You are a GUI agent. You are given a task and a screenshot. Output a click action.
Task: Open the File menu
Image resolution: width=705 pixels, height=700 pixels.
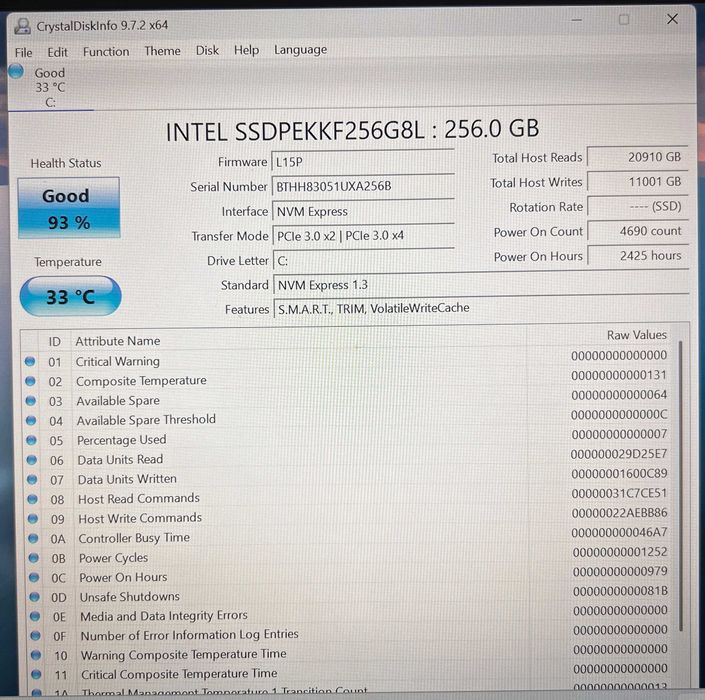23,53
